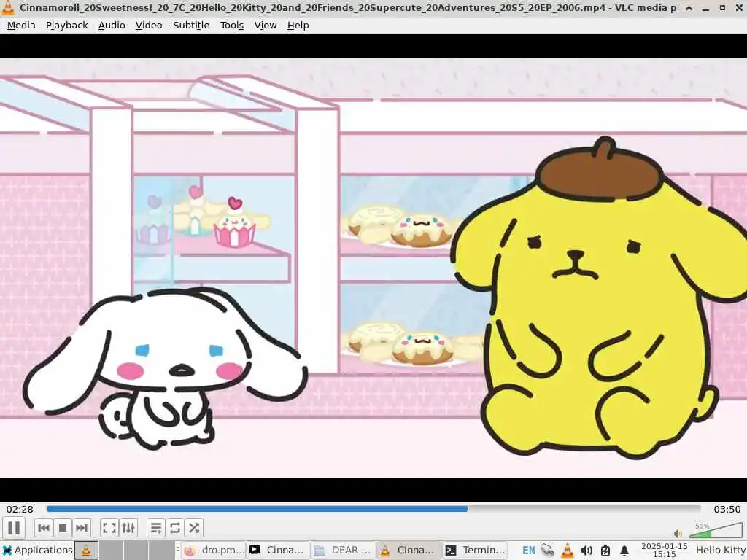Screen dimensions: 747x560
Task: Open the Audio menu
Action: (112, 26)
